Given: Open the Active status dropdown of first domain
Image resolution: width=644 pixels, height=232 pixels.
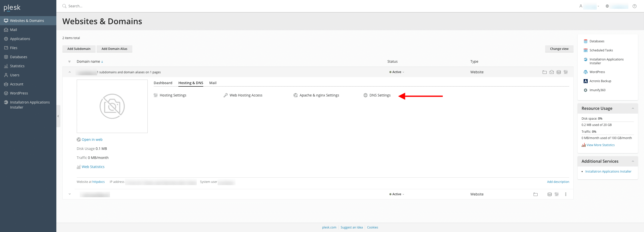Looking at the screenshot, I should [397, 72].
